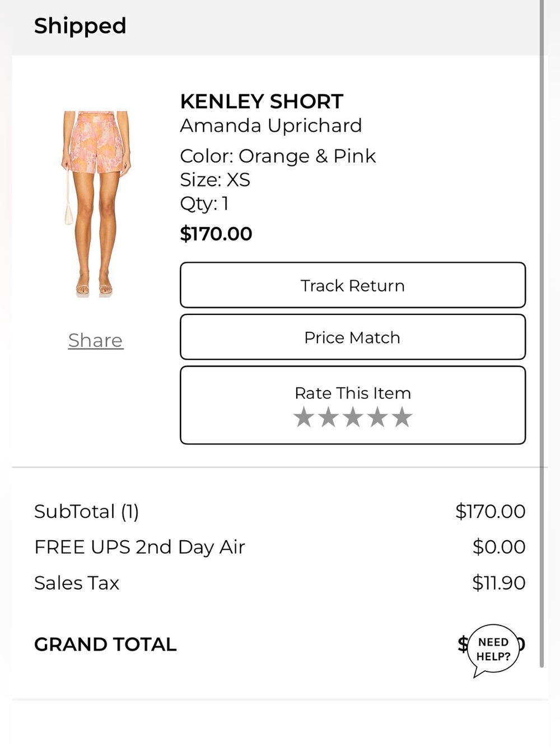Click the Sales Tax amount $11.90

coord(498,583)
